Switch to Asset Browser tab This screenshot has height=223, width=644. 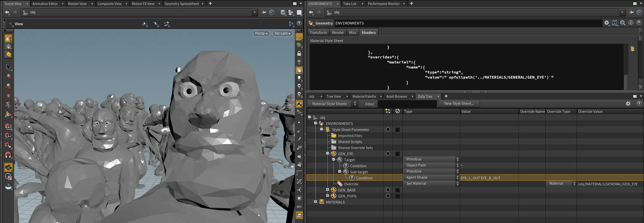tap(396, 96)
